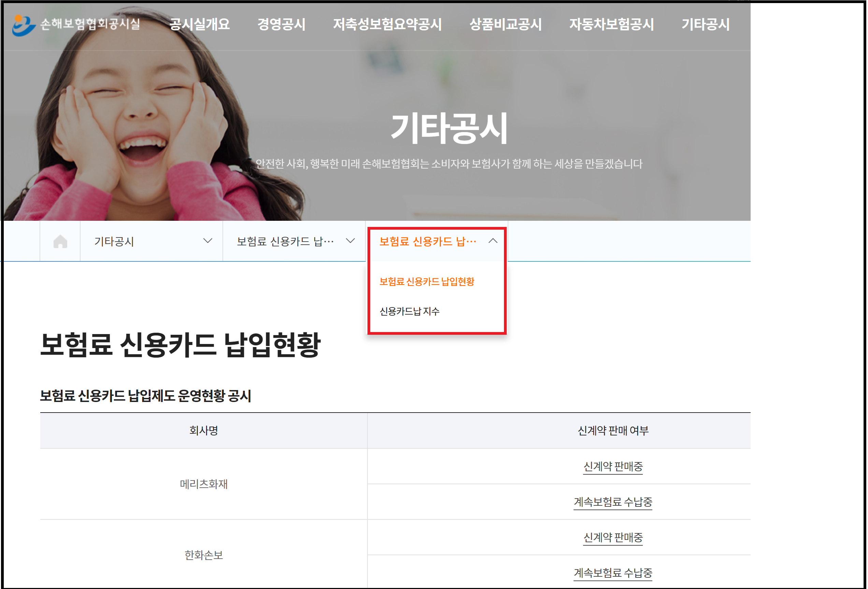Open the 공시실개요 menu

point(200,25)
